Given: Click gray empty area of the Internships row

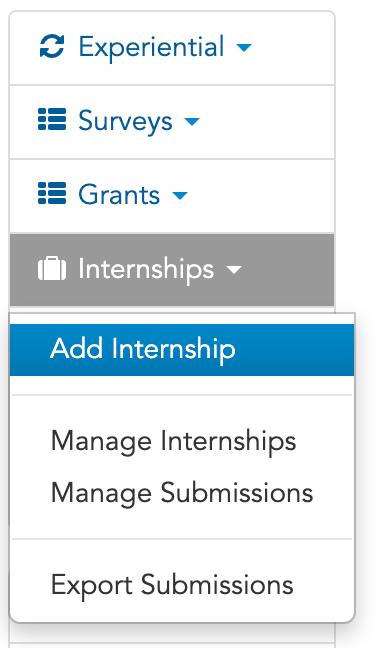Looking at the screenshot, I should point(289,269).
